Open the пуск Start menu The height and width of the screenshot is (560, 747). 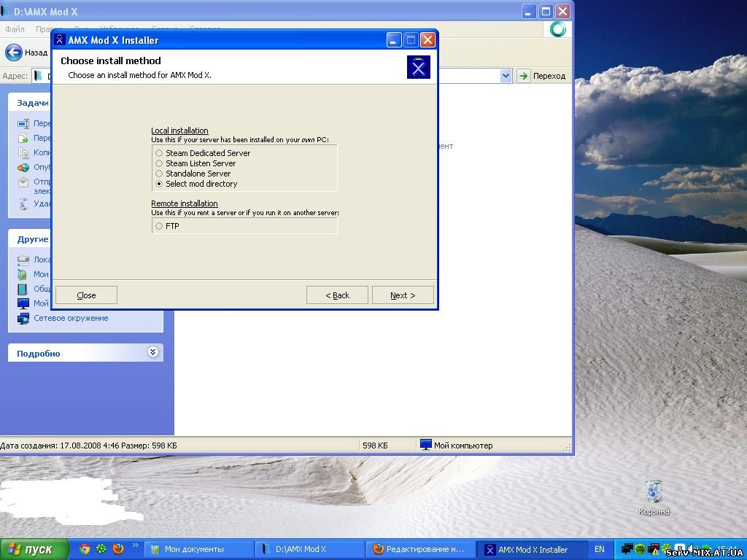click(x=34, y=549)
